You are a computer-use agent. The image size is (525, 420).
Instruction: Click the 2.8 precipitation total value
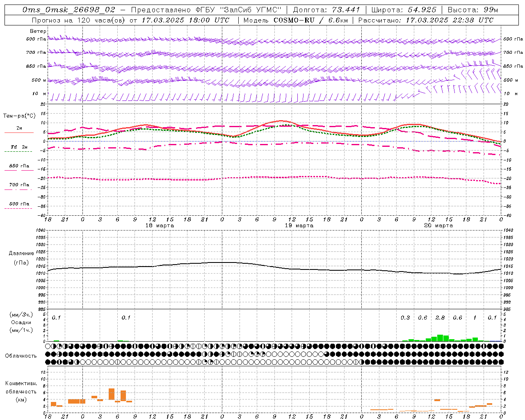pos(440,318)
